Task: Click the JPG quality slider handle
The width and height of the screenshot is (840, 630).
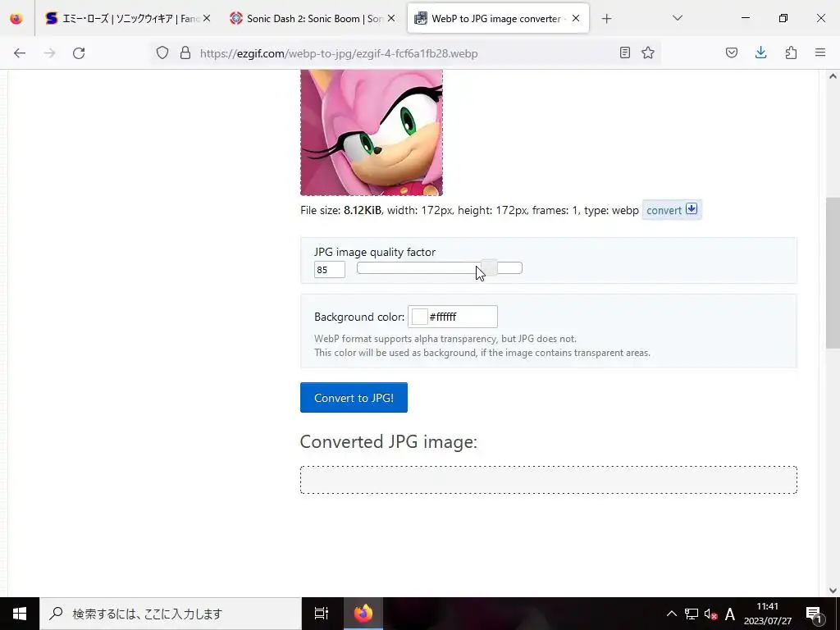Action: pos(489,268)
